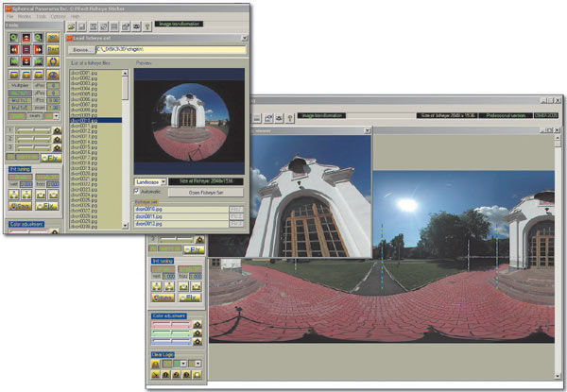The width and height of the screenshot is (567, 392).
Task: Click the open folder icon in toolbar
Action: tap(71, 26)
